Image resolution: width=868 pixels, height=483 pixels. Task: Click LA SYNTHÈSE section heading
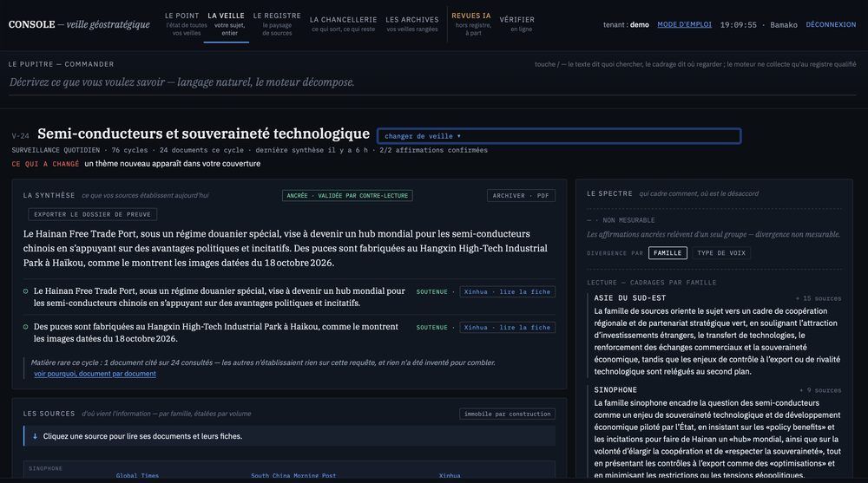(49, 195)
